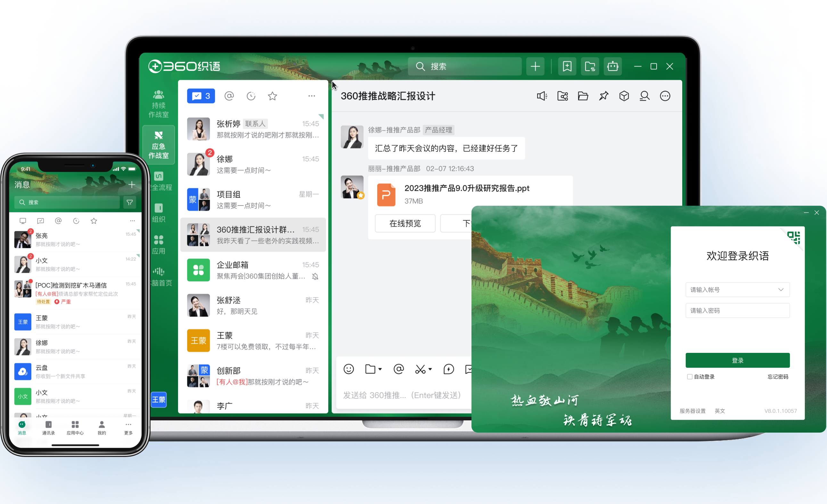Click the 王蒙 avatar at the sidebar bottom

[x=159, y=400]
